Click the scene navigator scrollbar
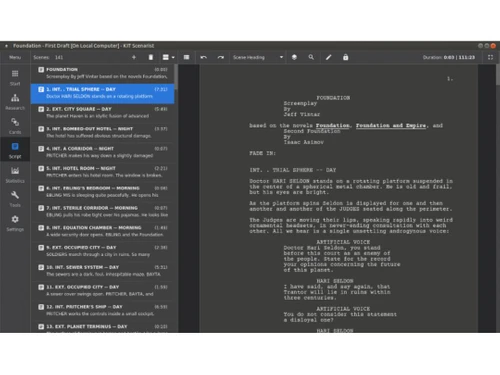This screenshot has width=500, height=375. (x=176, y=77)
